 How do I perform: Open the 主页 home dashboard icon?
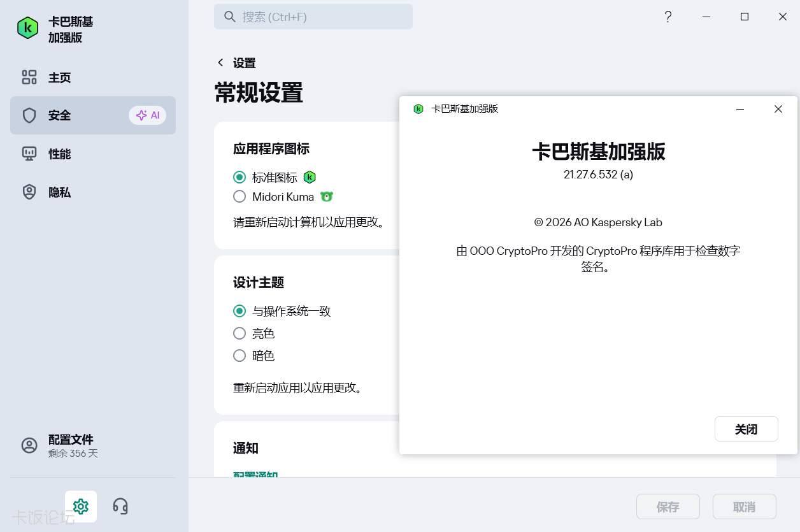pyautogui.click(x=29, y=77)
